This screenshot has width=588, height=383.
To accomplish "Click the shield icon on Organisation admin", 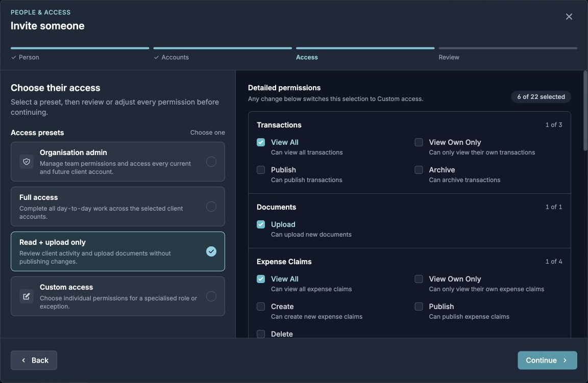I will pyautogui.click(x=27, y=162).
